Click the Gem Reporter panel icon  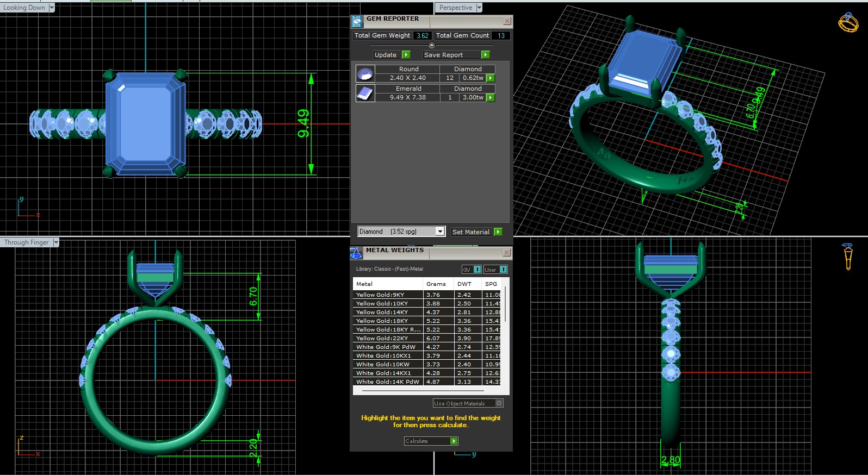[357, 21]
